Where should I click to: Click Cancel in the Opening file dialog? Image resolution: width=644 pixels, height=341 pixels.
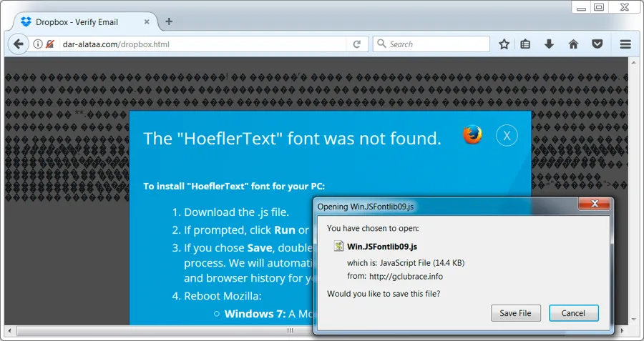point(573,313)
